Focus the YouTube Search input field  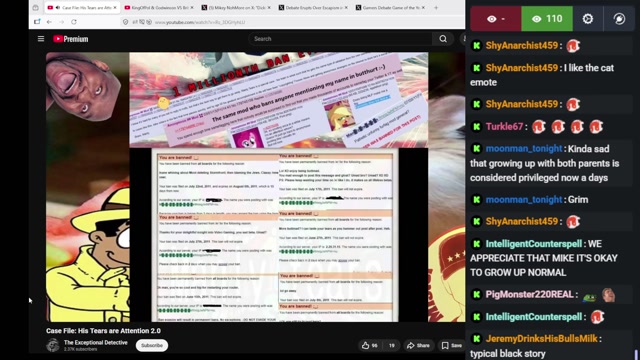[341, 39]
